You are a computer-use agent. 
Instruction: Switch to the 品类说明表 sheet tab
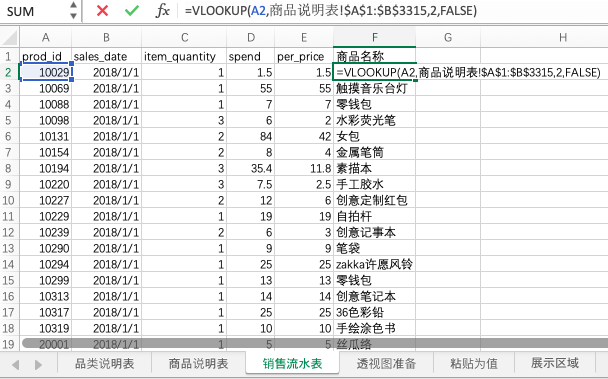[x=104, y=363]
